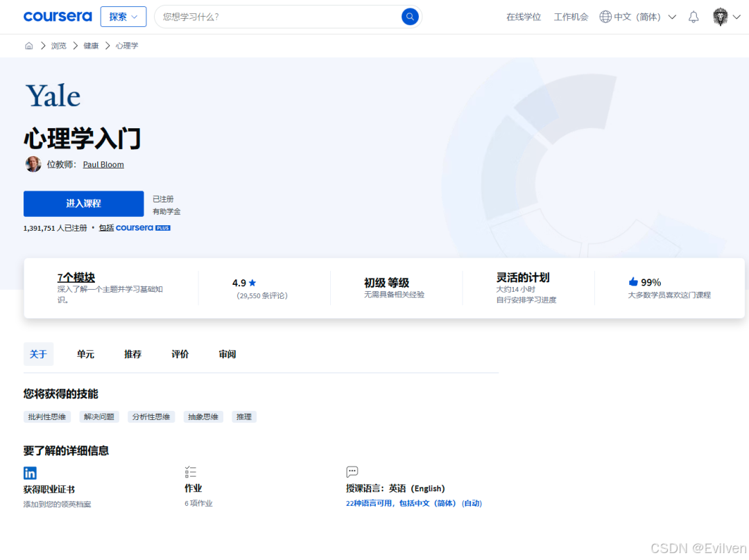The width and height of the screenshot is (749, 560).
Task: Go to 心理学 breadcrumb
Action: [127, 46]
